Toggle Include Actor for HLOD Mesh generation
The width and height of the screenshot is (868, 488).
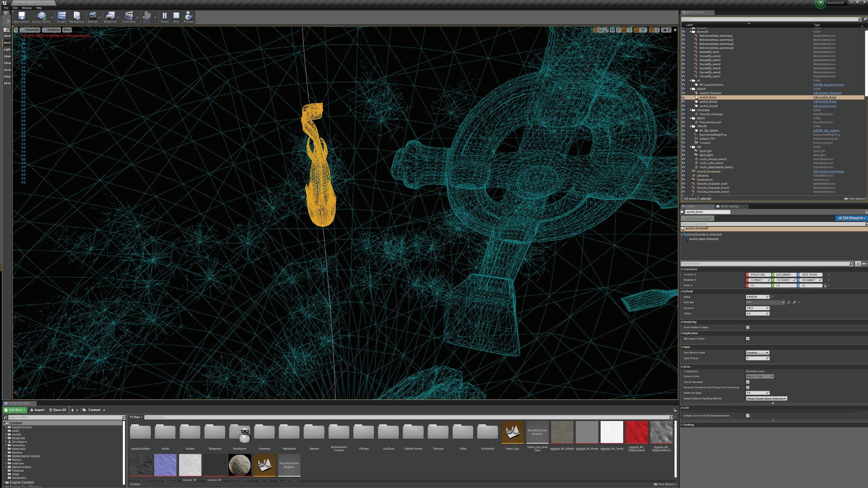(x=747, y=415)
